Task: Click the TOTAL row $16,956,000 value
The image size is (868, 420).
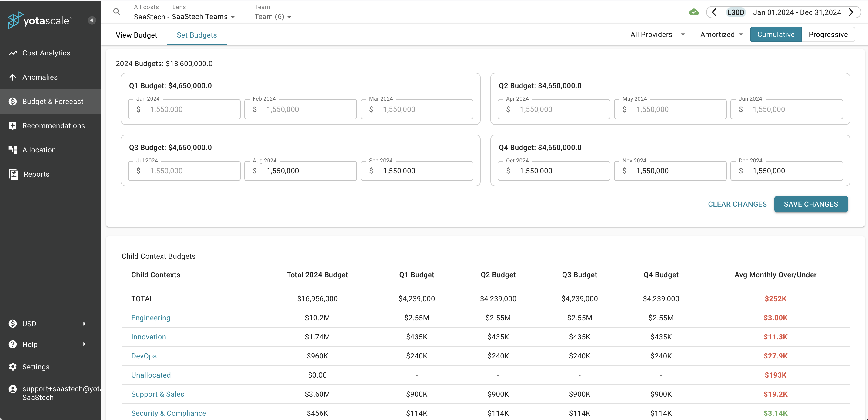Action: click(x=317, y=299)
